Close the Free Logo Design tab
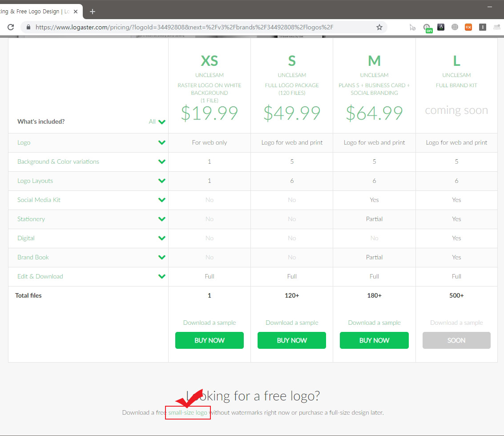The image size is (504, 436). tap(76, 12)
